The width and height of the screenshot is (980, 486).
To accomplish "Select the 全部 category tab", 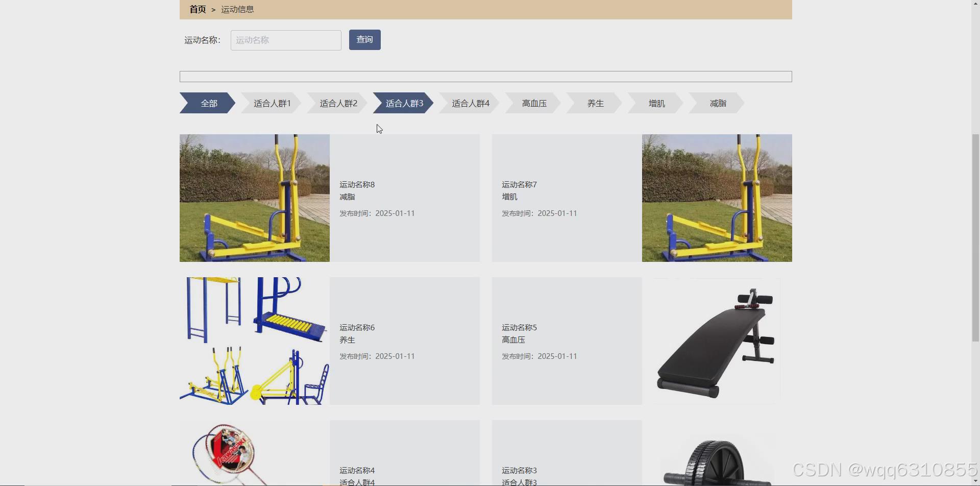I will pyautogui.click(x=207, y=103).
